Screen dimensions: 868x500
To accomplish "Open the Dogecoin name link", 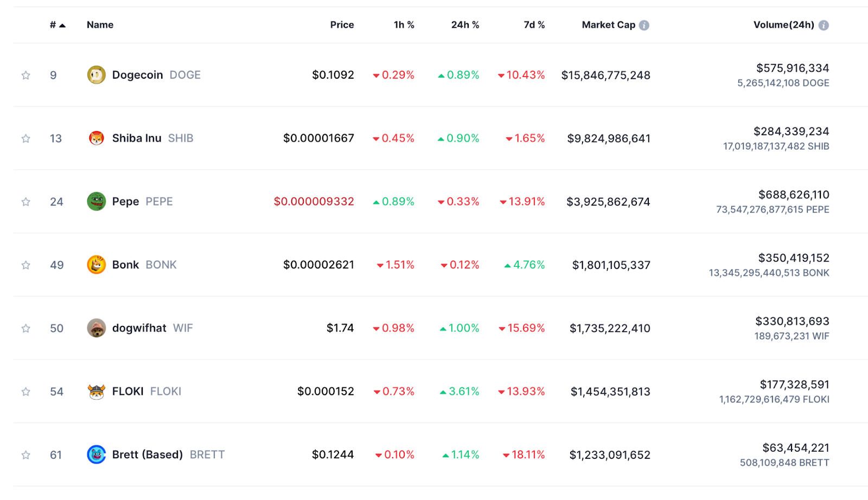I will pos(137,75).
